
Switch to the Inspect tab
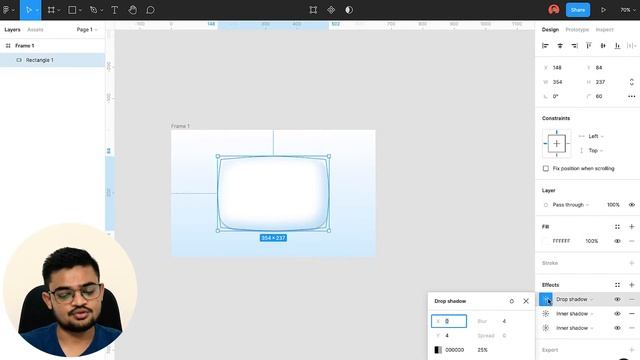pos(604,30)
